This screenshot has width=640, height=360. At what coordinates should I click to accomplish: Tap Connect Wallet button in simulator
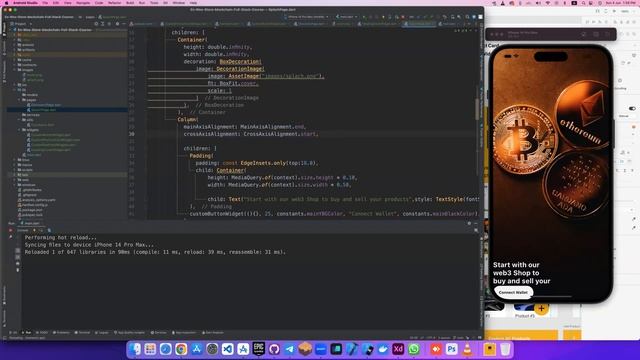pos(513,292)
